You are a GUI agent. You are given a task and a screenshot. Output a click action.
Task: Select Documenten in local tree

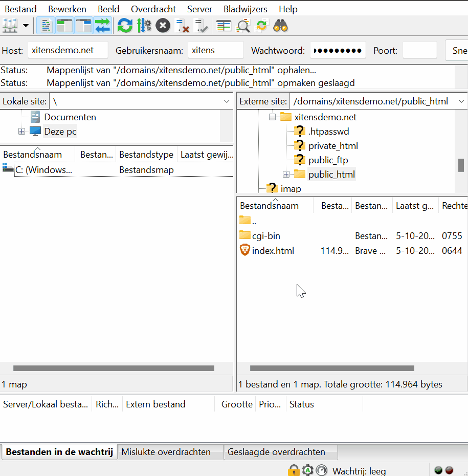[70, 117]
